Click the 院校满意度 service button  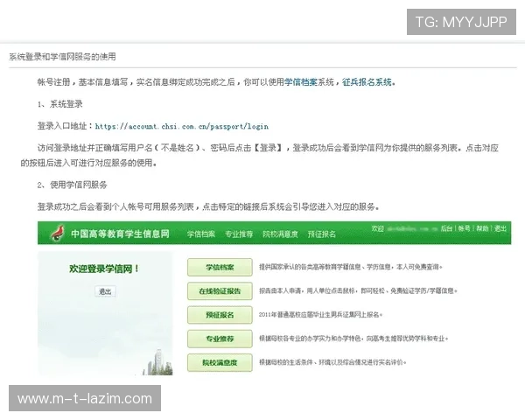(x=220, y=362)
